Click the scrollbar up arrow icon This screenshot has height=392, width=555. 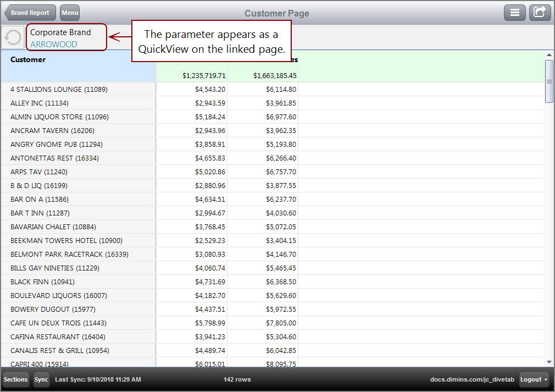pyautogui.click(x=549, y=54)
